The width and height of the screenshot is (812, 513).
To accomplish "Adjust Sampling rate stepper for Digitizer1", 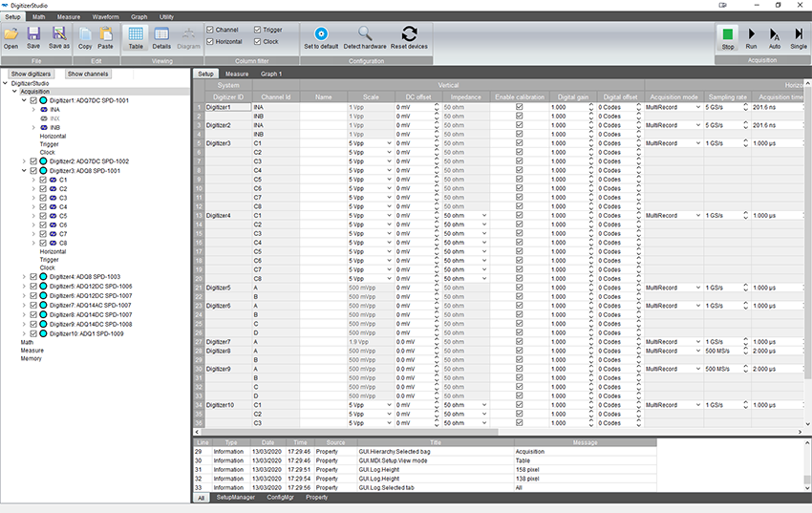I will pos(746,107).
